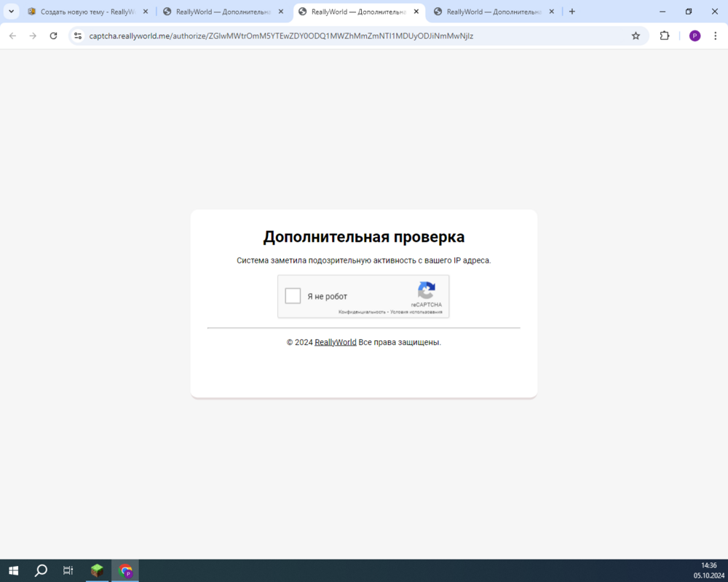The height and width of the screenshot is (582, 728).
Task: Minimize the Chrome window
Action: (662, 12)
